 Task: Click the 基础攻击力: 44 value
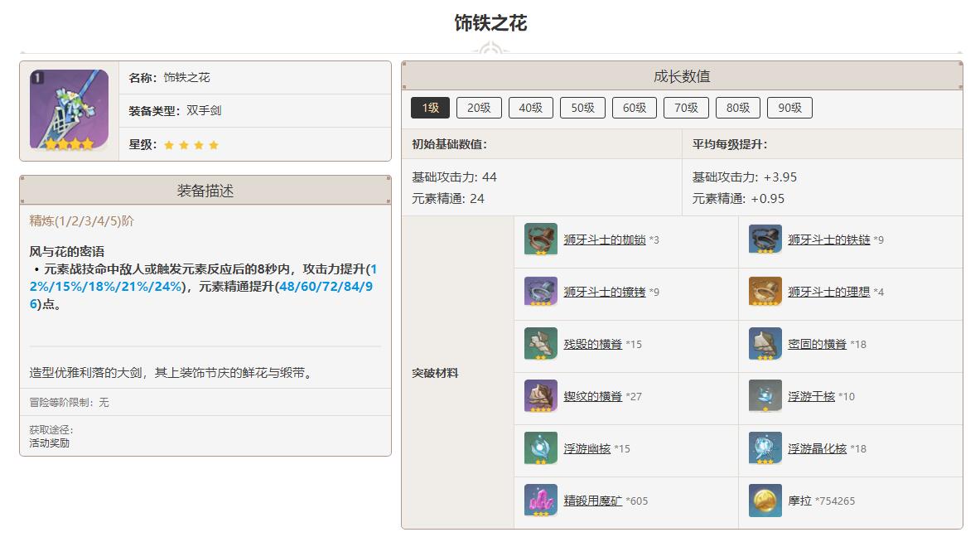(454, 177)
